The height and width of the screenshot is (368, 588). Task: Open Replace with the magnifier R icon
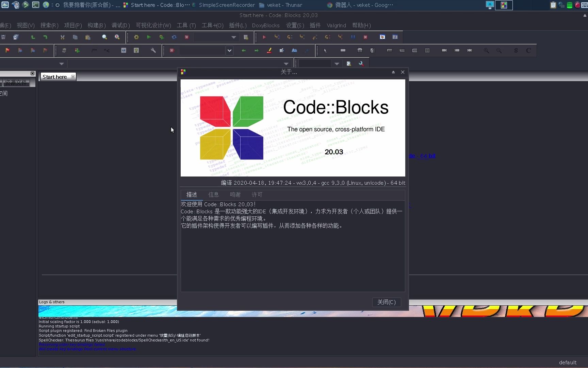(x=117, y=37)
